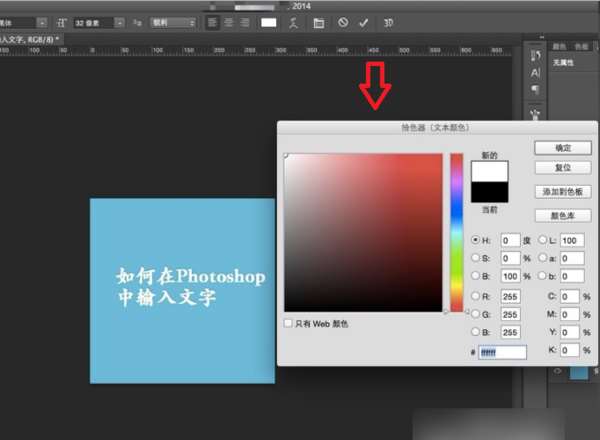Click inside the color field gradient square
This screenshot has width=600, height=440.
[363, 233]
